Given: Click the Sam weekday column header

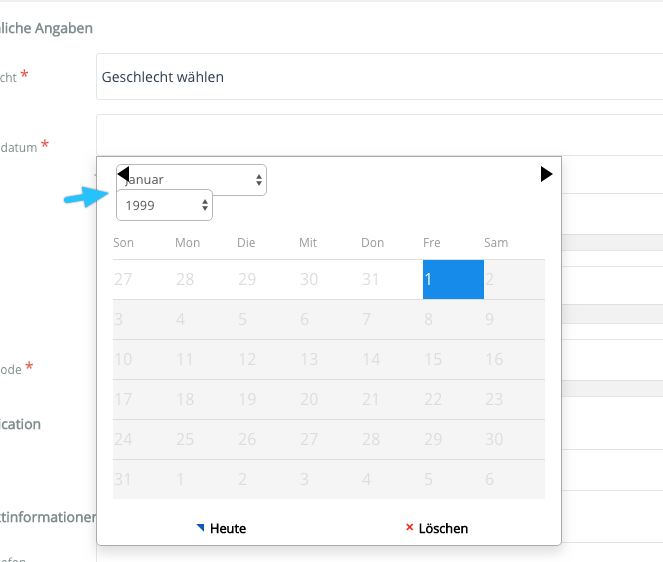Looking at the screenshot, I should pyautogui.click(x=496, y=243).
